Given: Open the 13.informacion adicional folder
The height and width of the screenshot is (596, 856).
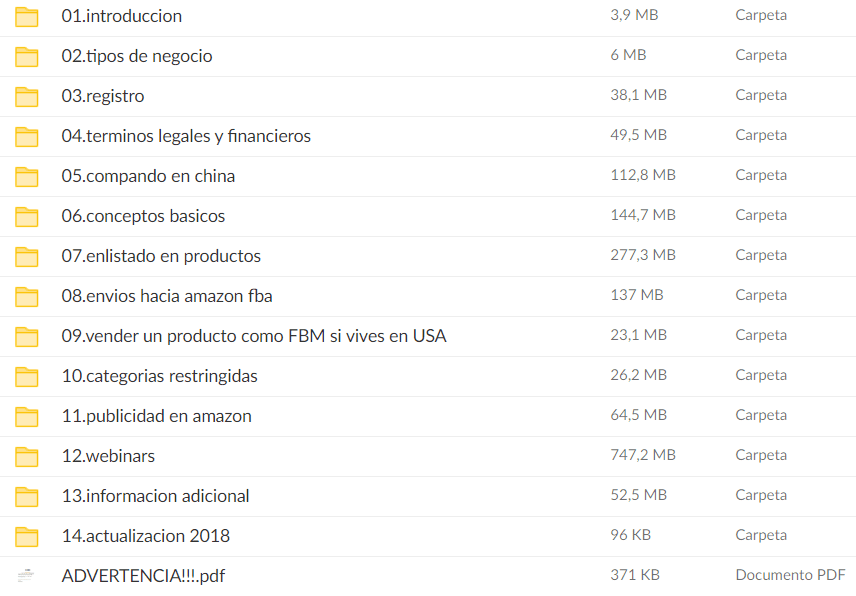Looking at the screenshot, I should 156,496.
